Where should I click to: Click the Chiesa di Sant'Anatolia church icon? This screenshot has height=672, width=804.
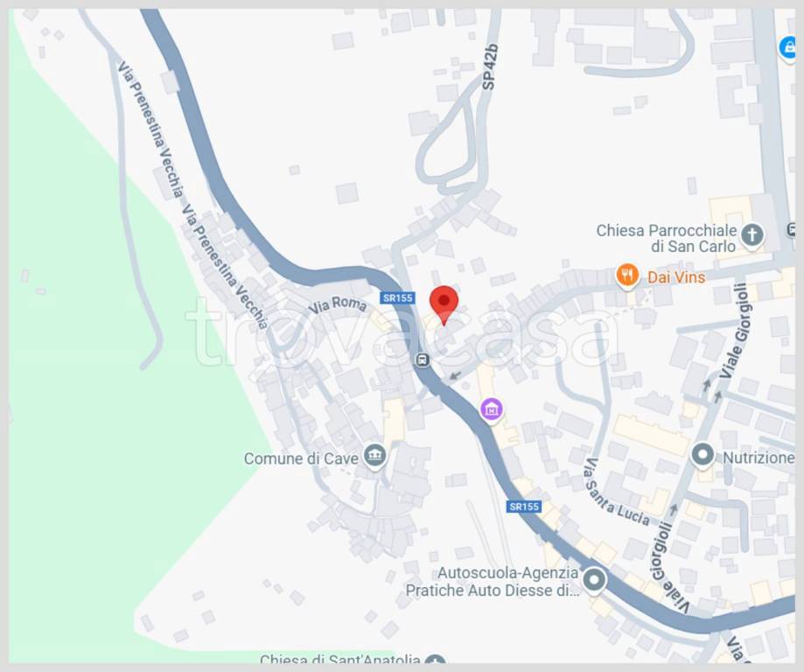(x=436, y=659)
